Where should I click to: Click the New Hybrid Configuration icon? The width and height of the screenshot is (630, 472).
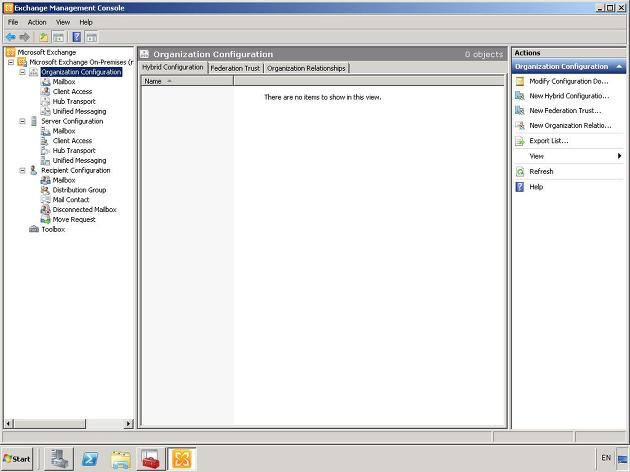point(520,96)
